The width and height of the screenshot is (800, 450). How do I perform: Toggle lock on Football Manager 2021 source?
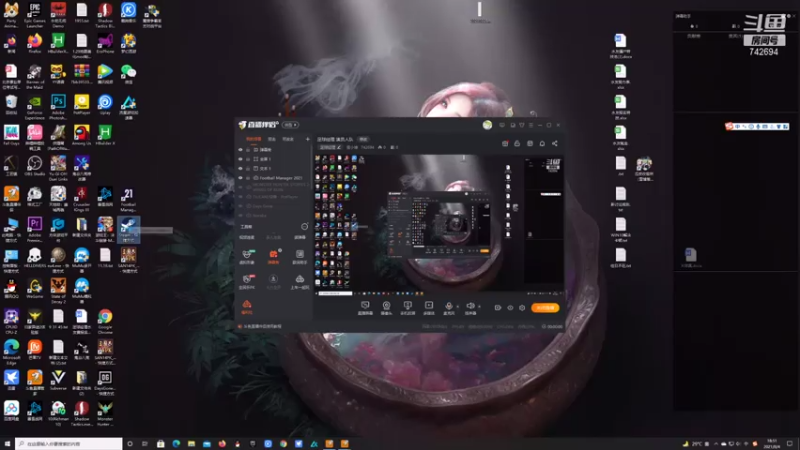[248, 178]
